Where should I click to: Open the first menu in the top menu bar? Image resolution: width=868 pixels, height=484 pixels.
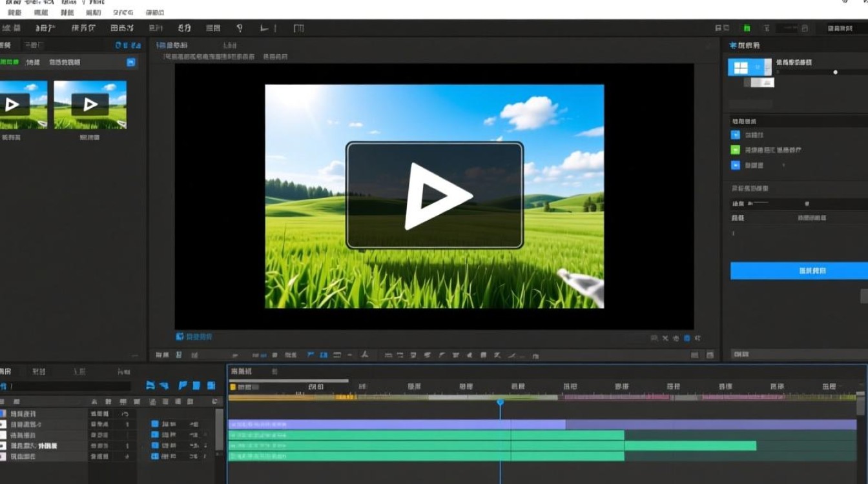point(14,12)
